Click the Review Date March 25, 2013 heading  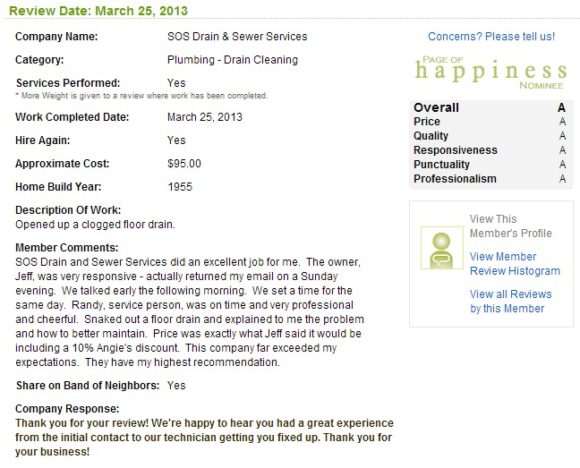(x=98, y=10)
